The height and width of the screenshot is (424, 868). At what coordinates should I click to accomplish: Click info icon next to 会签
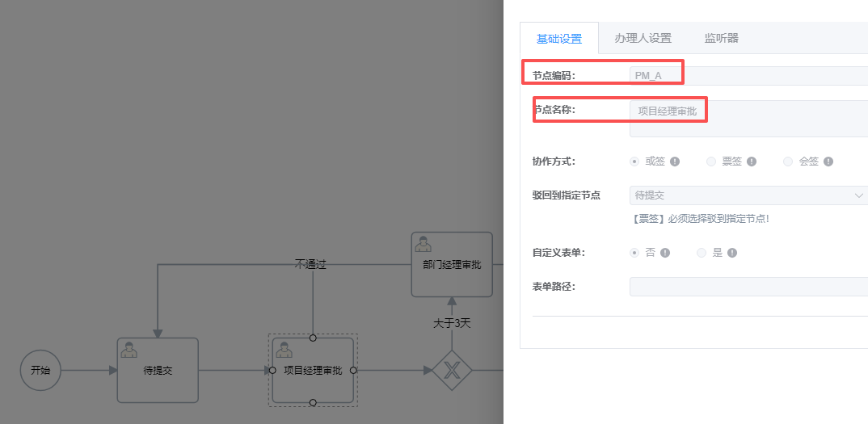[x=828, y=162]
